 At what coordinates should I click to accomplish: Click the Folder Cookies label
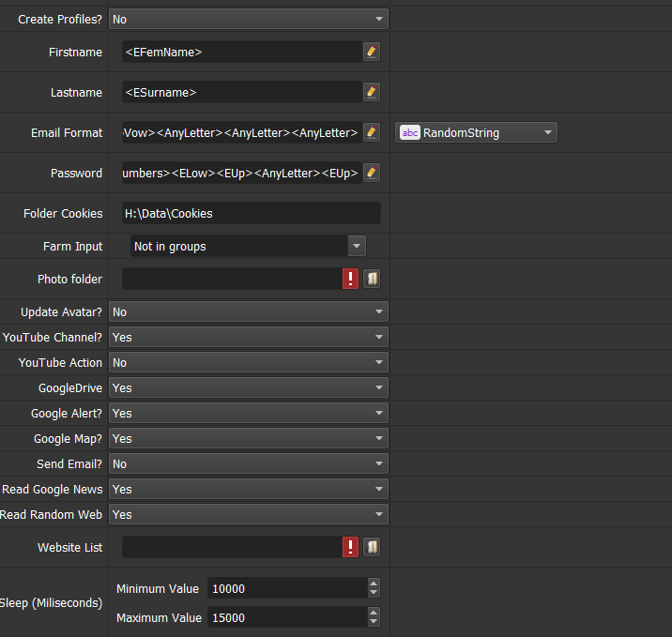click(63, 213)
